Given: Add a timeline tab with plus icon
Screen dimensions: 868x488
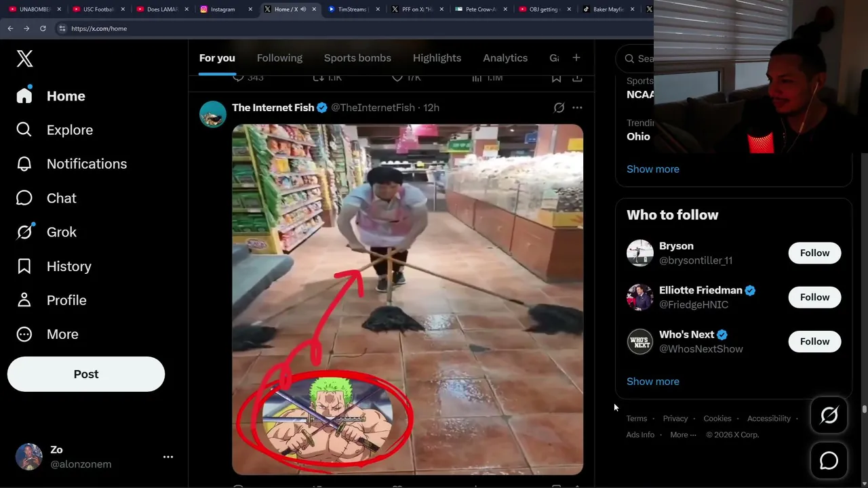Looking at the screenshot, I should coord(576,58).
